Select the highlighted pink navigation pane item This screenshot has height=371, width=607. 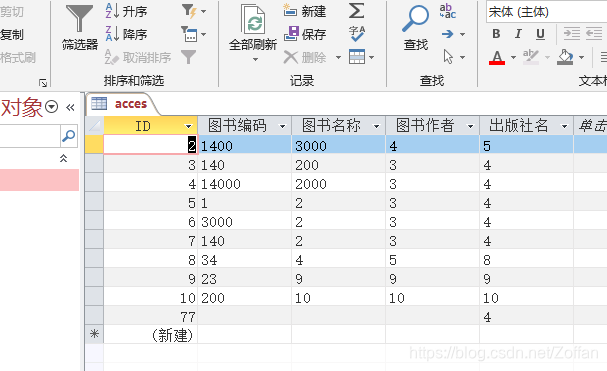(39, 180)
